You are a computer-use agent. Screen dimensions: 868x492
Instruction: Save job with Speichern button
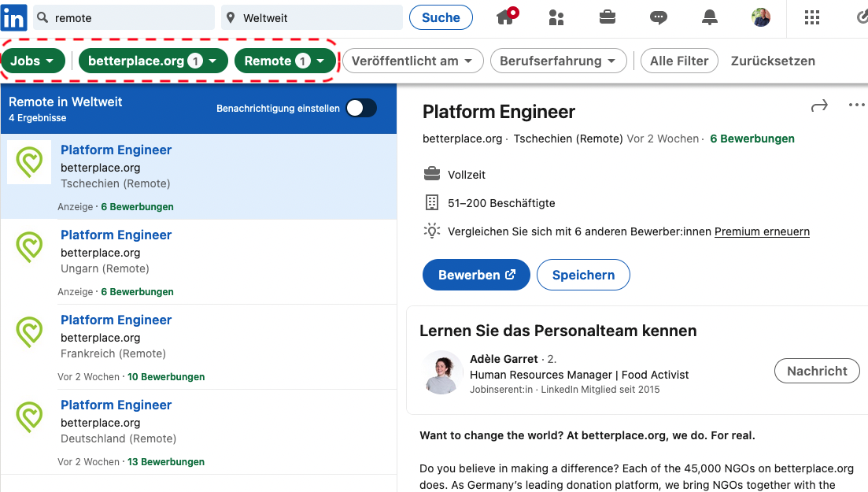[583, 275]
